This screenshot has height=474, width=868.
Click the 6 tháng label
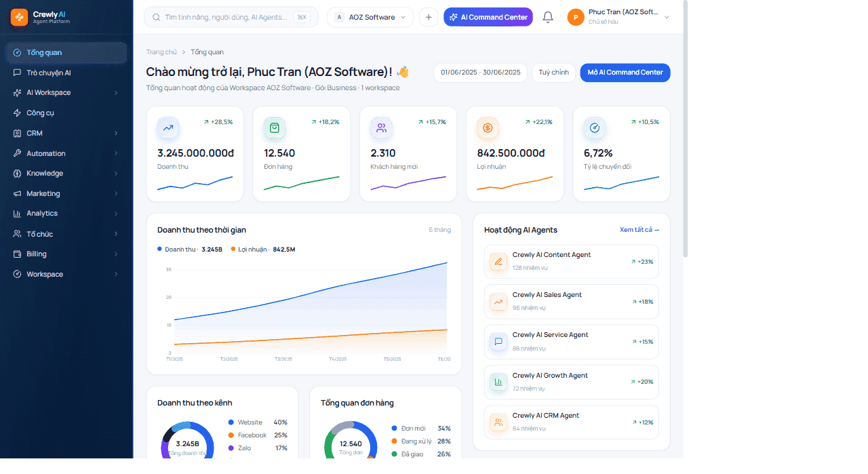[x=439, y=230]
